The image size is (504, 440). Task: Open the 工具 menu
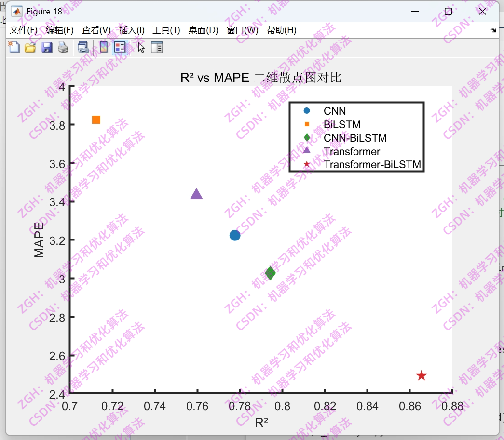tap(167, 30)
